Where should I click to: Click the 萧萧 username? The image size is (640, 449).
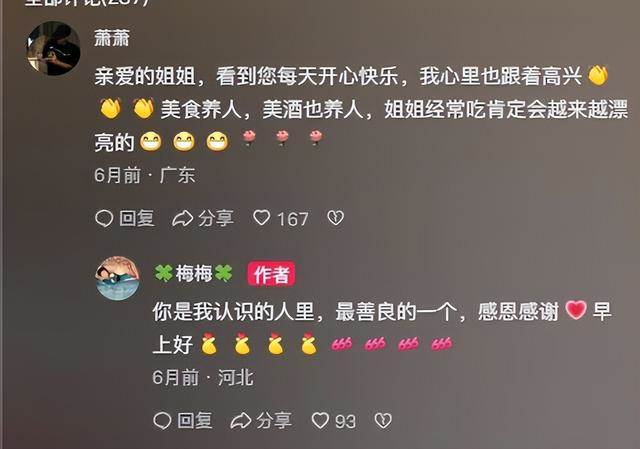tap(112, 38)
